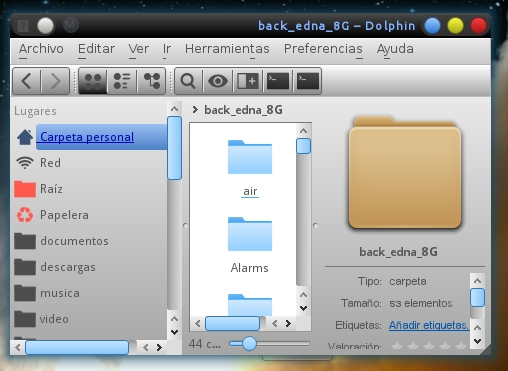Image resolution: width=508 pixels, height=371 pixels.
Task: Open the Search magnifier tool
Action: 188,81
